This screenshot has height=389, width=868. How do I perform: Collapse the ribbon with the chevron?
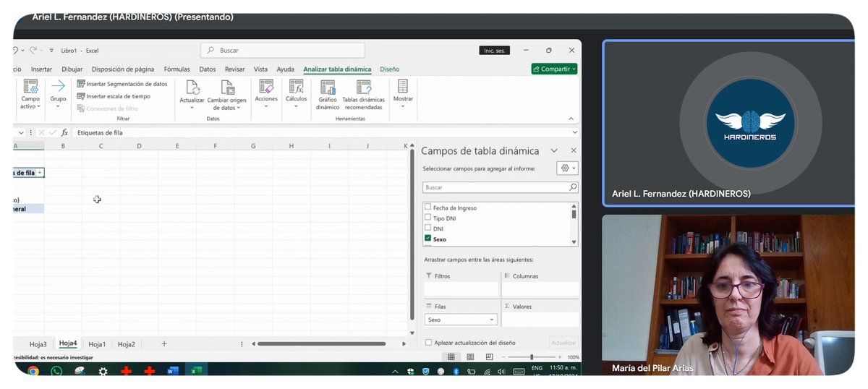[x=571, y=118]
